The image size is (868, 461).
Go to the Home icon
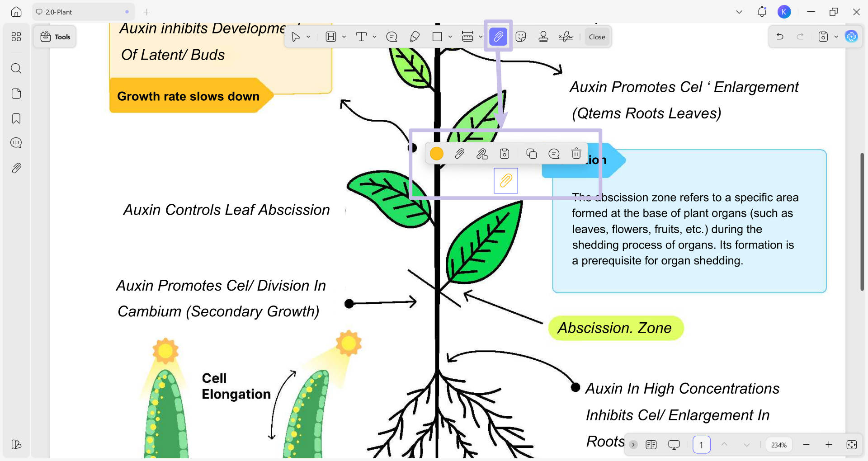tap(16, 12)
